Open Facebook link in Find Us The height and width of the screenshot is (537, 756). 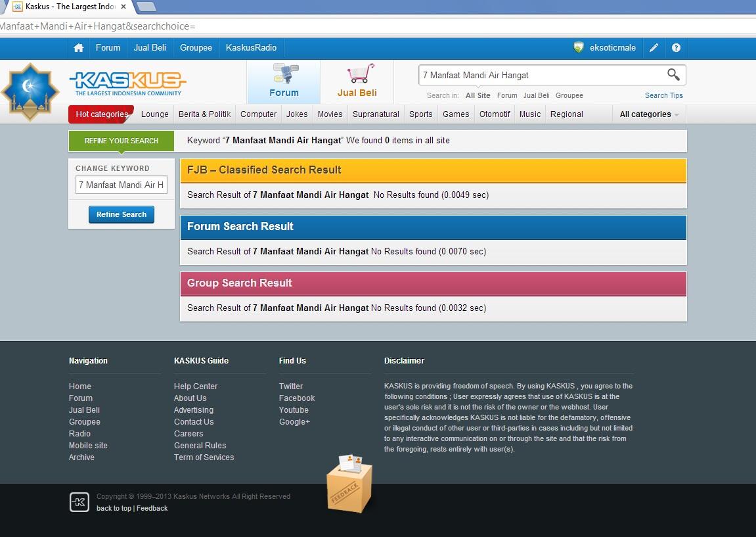(296, 398)
